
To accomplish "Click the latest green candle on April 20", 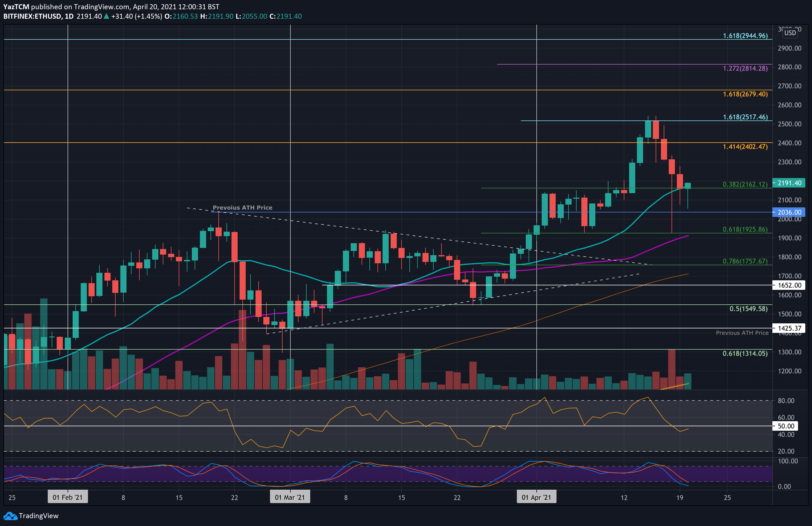I will tap(687, 186).
